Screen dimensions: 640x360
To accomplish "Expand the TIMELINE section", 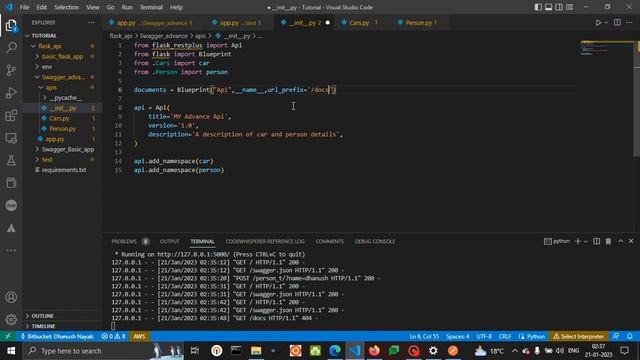I will point(62,326).
